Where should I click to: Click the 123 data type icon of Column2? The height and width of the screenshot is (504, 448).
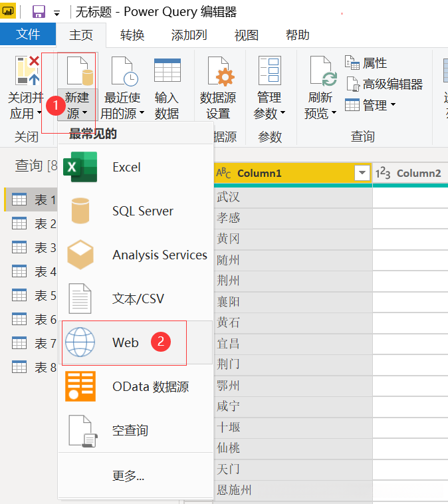(383, 174)
